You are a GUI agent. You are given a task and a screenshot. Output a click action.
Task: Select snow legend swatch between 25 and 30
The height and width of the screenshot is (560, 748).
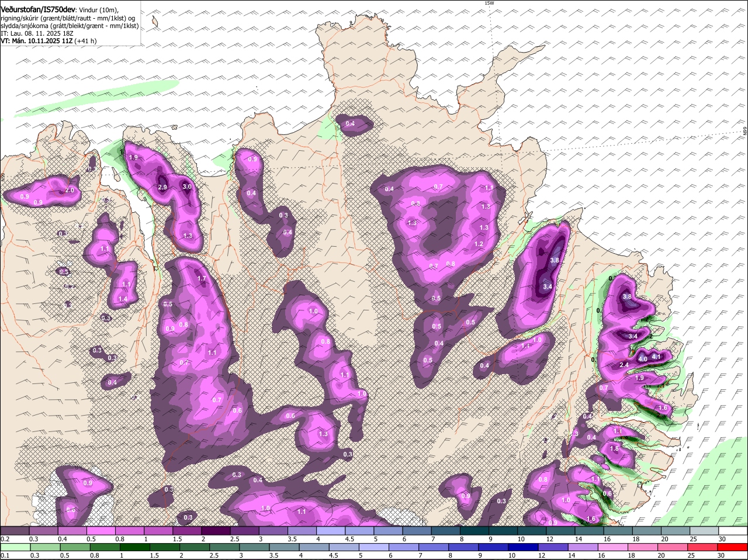click(704, 531)
